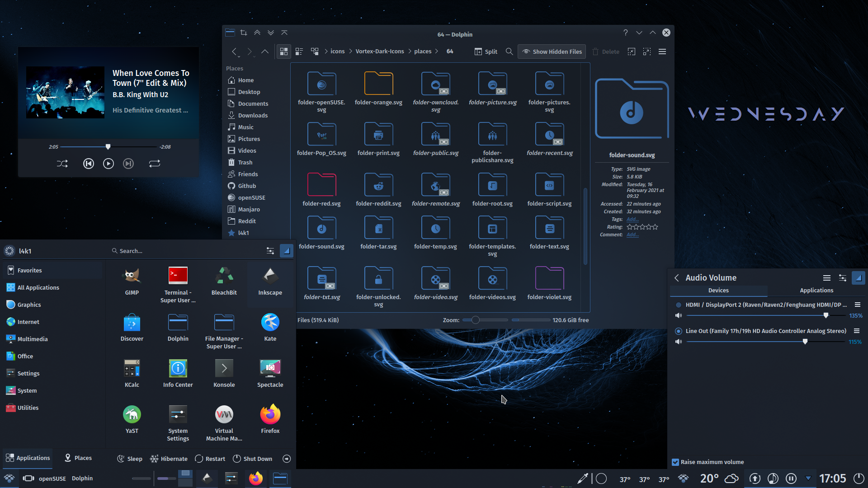Open the system tray hidden icons arrow
Viewport: 868px width, 488px height.
pyautogui.click(x=808, y=478)
